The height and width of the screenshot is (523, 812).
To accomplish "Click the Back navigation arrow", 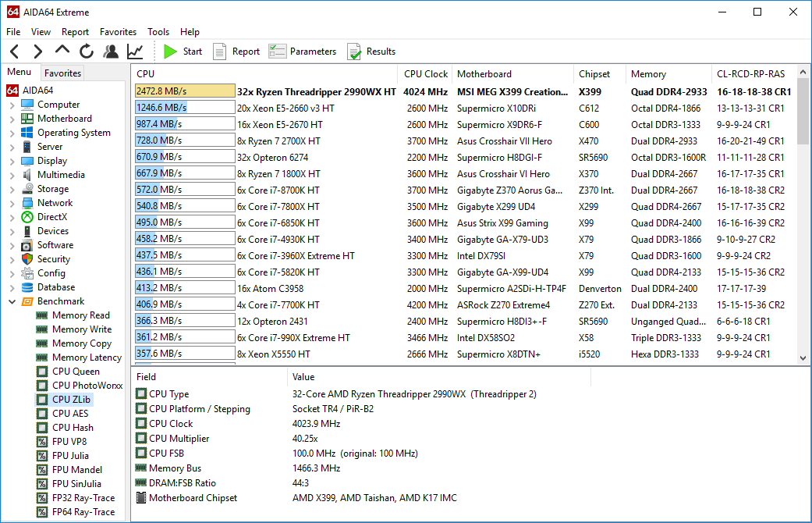I will pyautogui.click(x=15, y=52).
